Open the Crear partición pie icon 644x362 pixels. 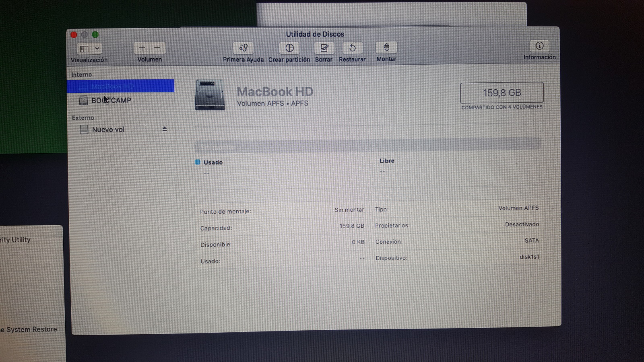point(289,48)
